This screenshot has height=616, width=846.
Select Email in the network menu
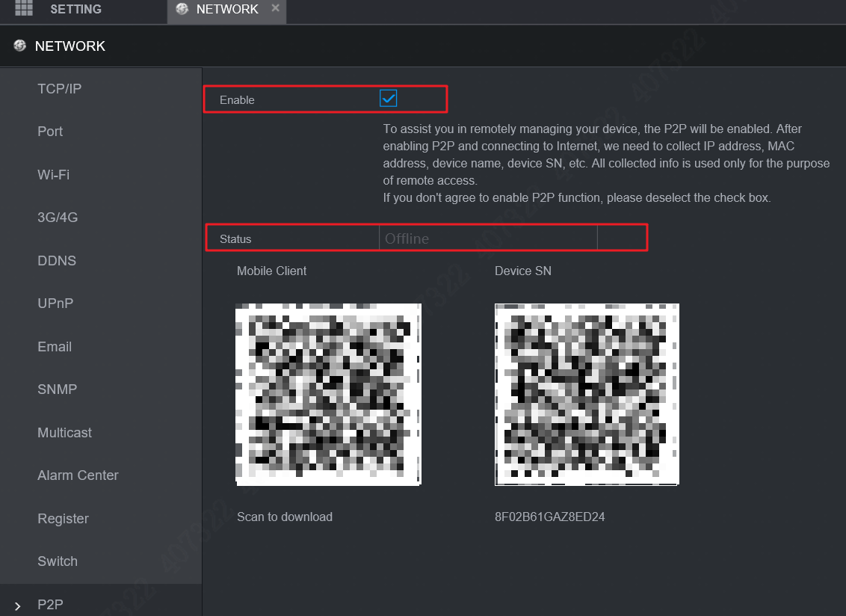[x=55, y=346]
